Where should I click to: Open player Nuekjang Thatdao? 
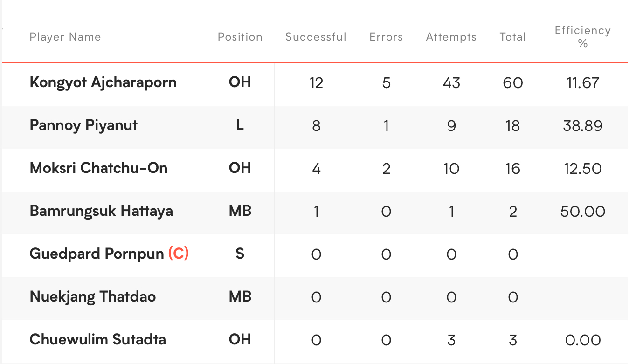point(93,297)
